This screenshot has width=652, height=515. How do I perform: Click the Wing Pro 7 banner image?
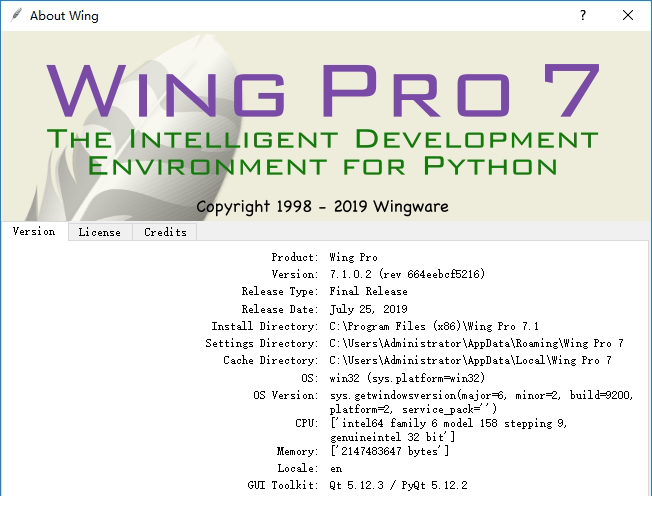[x=326, y=126]
